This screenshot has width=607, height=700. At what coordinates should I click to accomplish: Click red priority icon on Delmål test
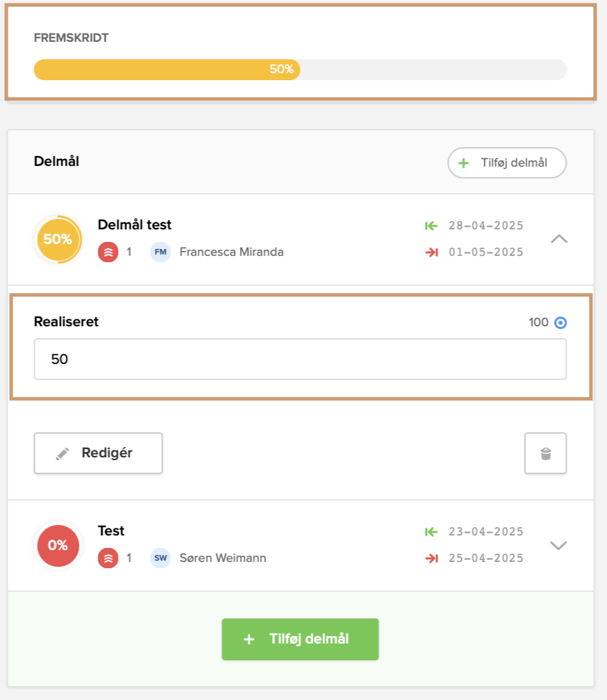108,252
